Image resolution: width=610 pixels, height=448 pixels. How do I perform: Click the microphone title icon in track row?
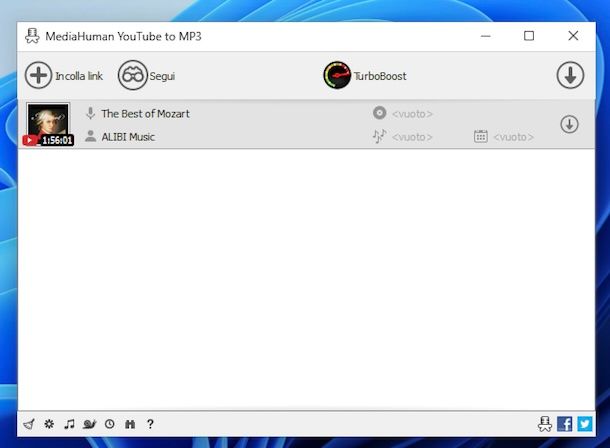(90, 113)
